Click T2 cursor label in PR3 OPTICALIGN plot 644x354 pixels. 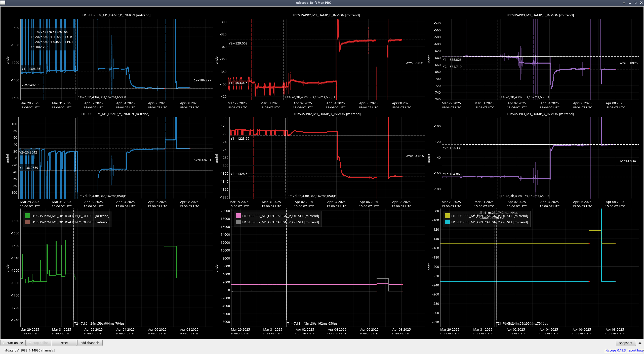[x=522, y=323]
